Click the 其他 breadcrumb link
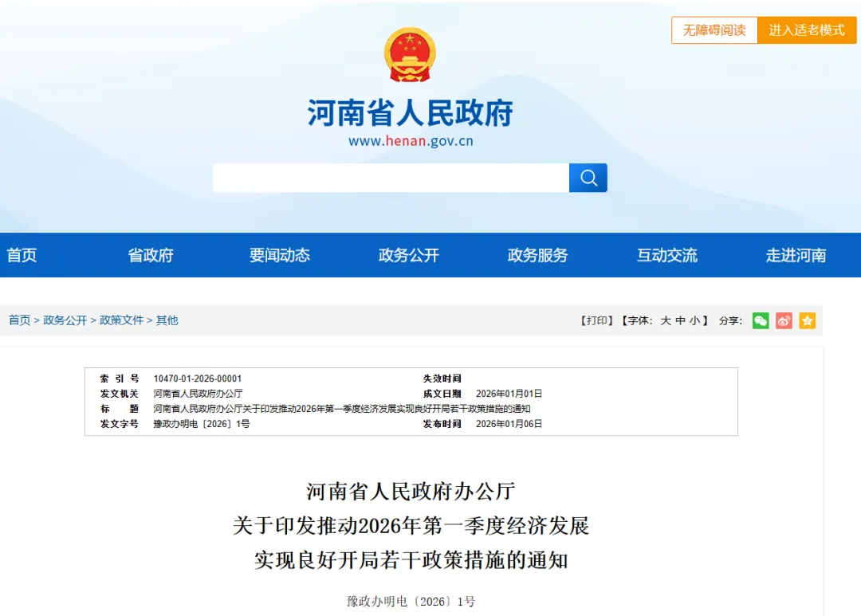861x616 pixels. click(x=167, y=320)
